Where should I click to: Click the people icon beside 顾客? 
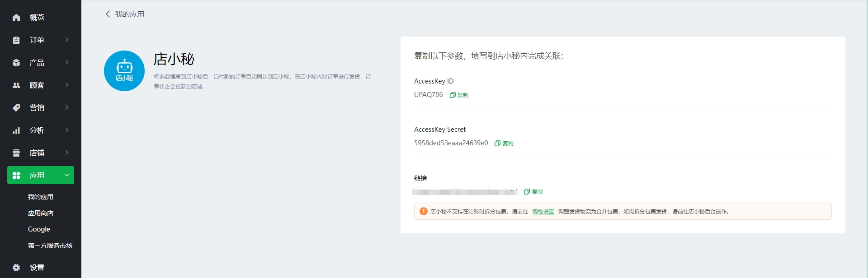point(16,85)
